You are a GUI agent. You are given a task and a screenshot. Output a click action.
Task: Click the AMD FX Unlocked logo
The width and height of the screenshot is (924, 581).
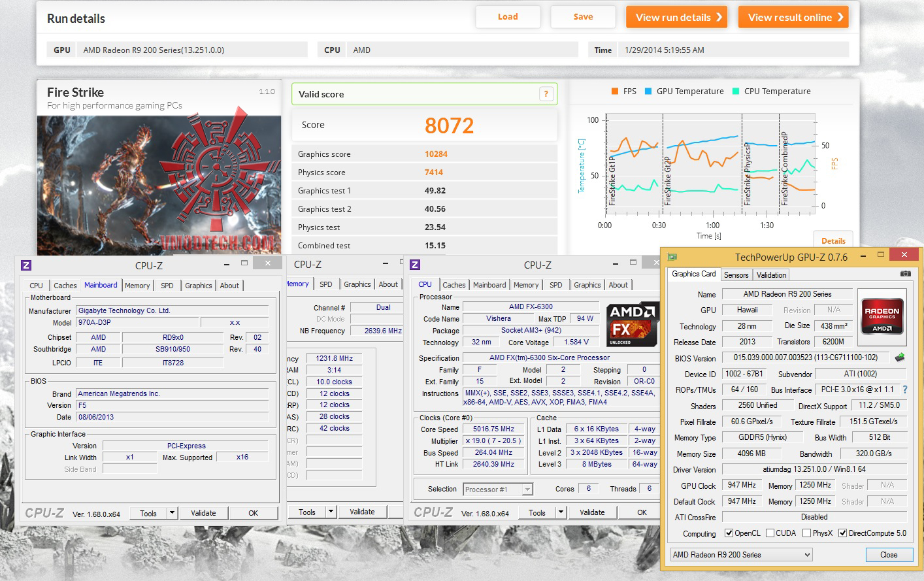coord(631,324)
